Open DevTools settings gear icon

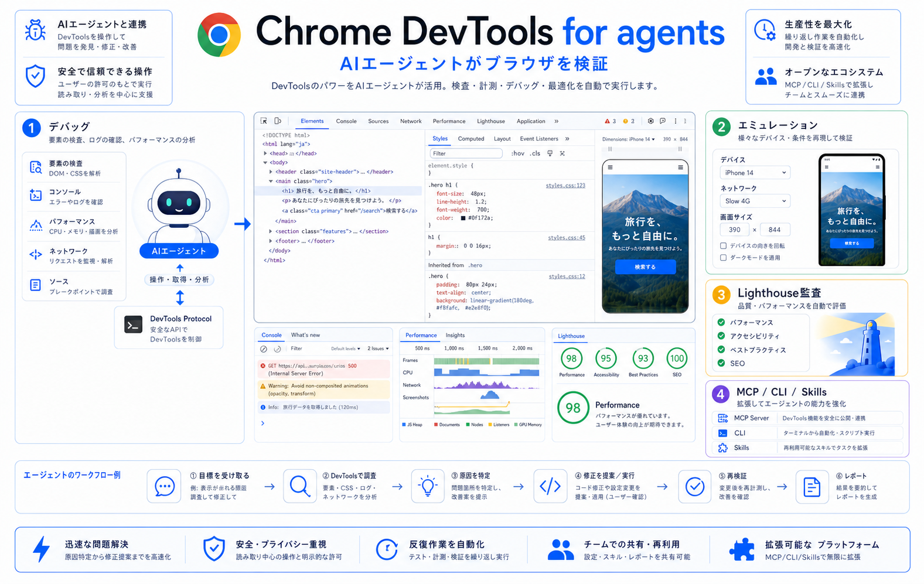(650, 121)
